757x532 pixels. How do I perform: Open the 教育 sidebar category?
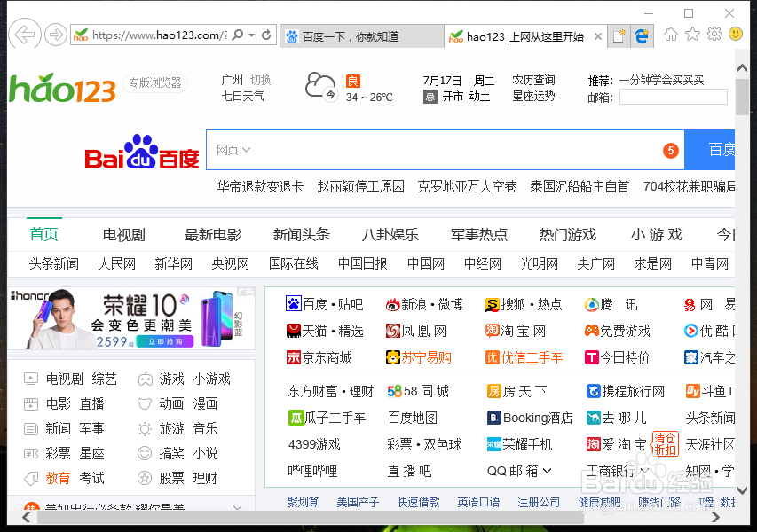pyautogui.click(x=58, y=478)
